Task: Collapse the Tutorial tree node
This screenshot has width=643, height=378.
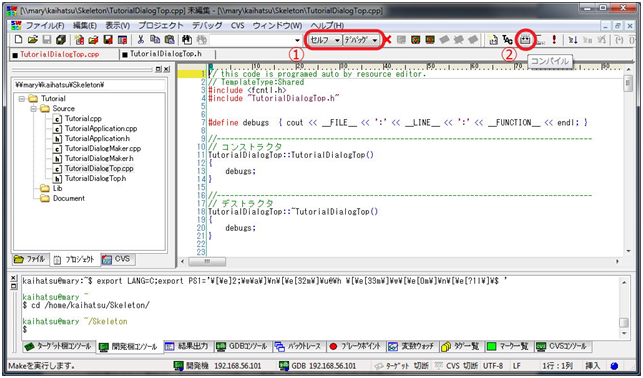Action: [x=22, y=99]
